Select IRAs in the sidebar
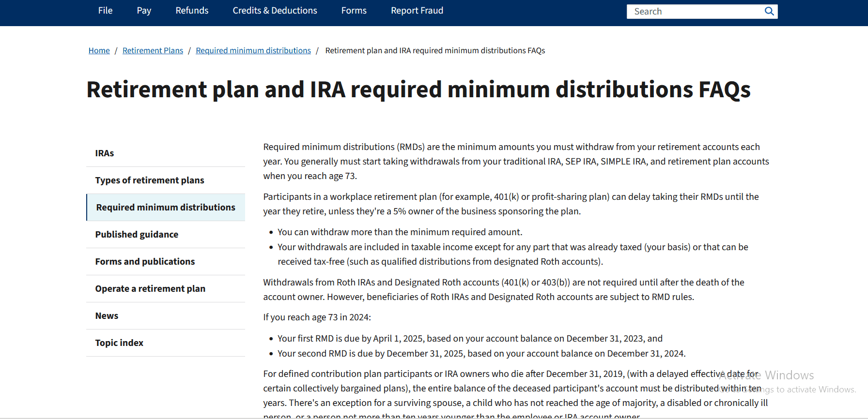The height and width of the screenshot is (419, 868). tap(166, 153)
